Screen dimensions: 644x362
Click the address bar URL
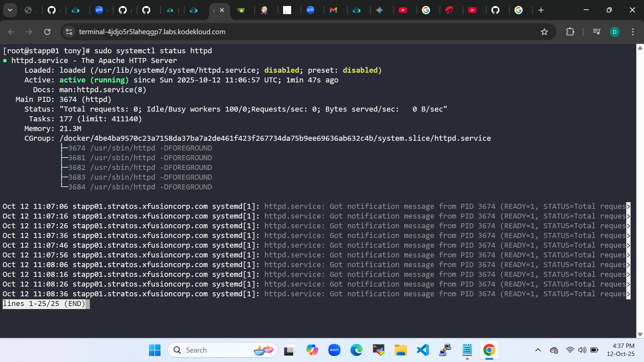(x=152, y=32)
